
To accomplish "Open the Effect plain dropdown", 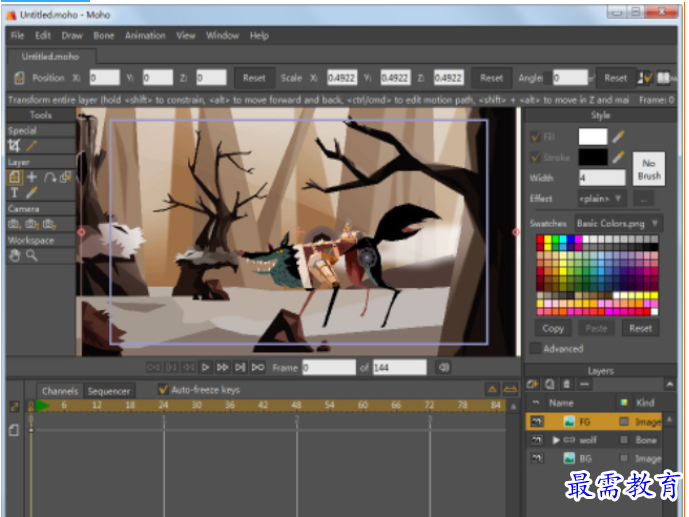I will pyautogui.click(x=600, y=199).
